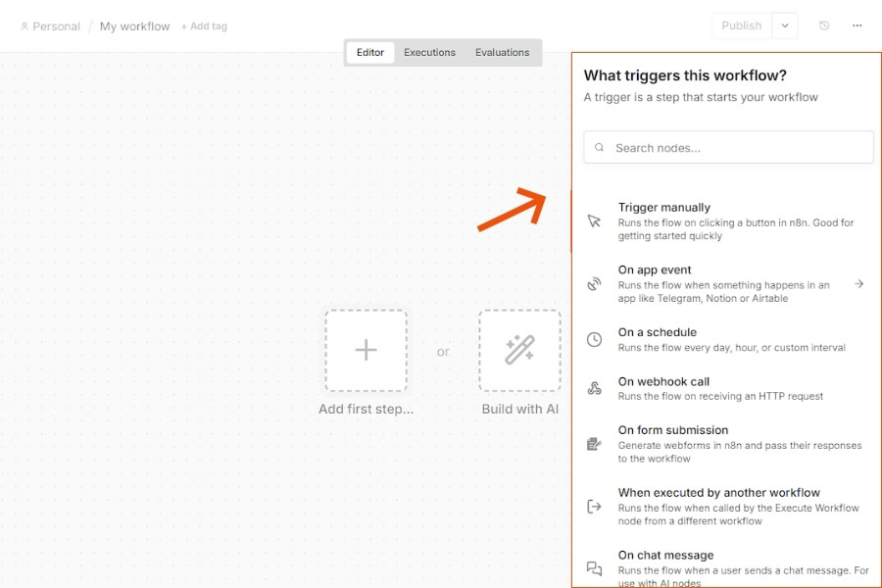Click the Build with AI magic wand

coord(519,350)
